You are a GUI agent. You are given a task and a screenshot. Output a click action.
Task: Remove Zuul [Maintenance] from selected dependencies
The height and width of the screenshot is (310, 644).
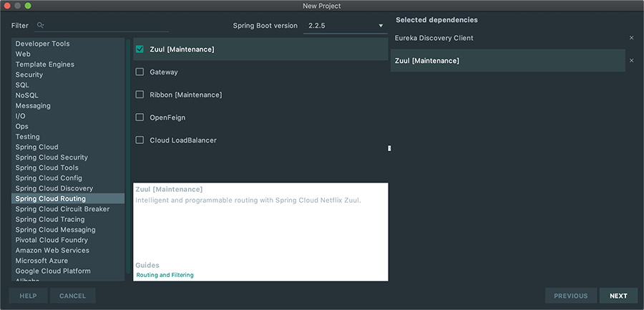coord(631,61)
